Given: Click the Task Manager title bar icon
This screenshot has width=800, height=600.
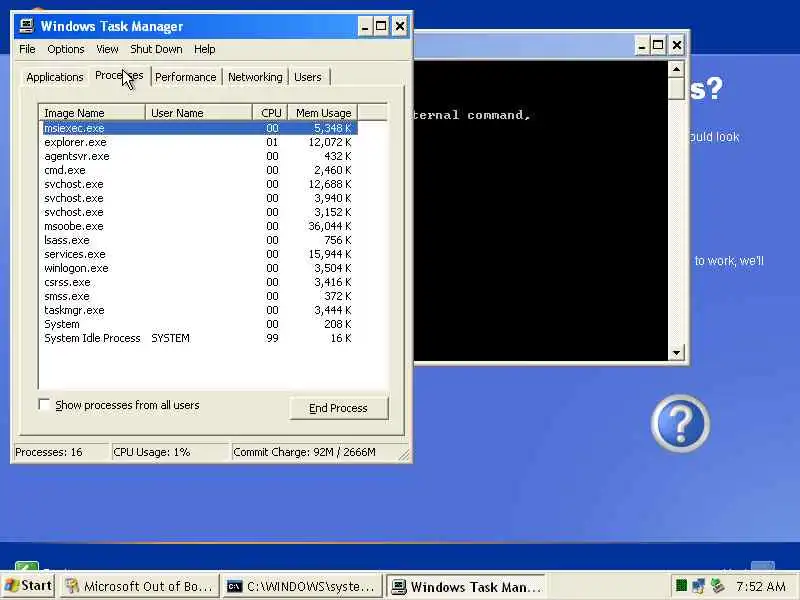Looking at the screenshot, I should click(x=27, y=26).
